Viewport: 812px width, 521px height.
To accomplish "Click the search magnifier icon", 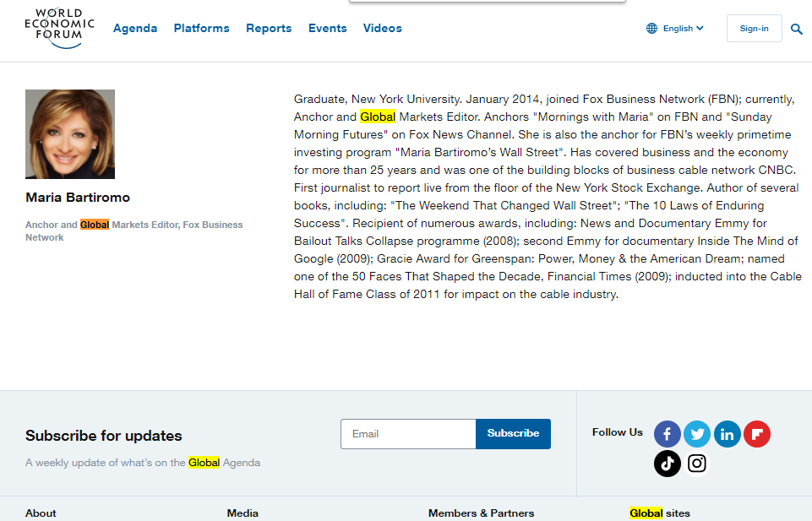I will pyautogui.click(x=797, y=29).
